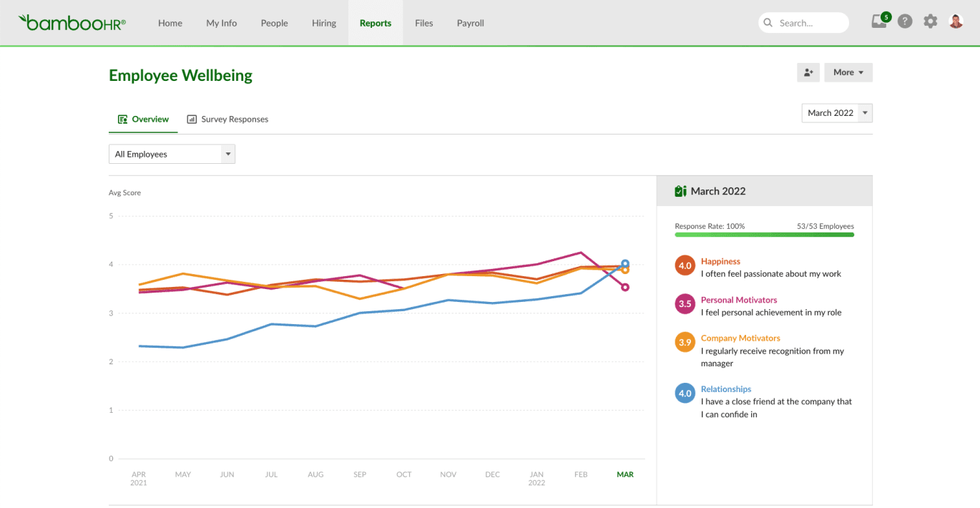This screenshot has width=980, height=508.
Task: Click the green response rate progress bar
Action: point(764,235)
